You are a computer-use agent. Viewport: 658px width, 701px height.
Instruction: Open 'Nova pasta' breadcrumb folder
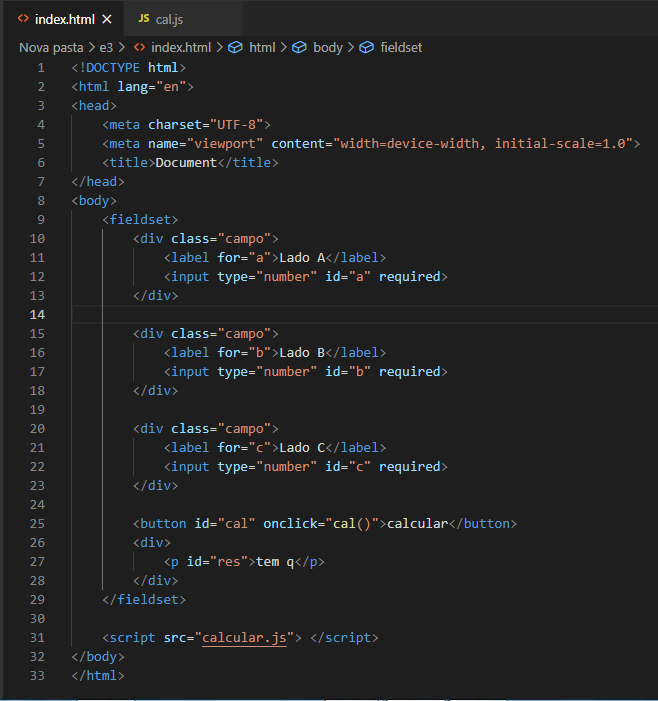point(51,47)
